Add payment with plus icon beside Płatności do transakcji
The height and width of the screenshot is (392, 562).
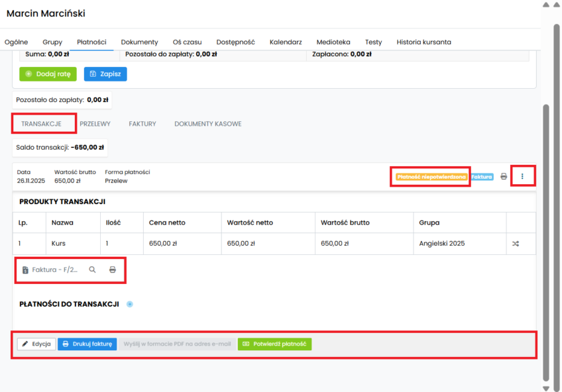130,305
